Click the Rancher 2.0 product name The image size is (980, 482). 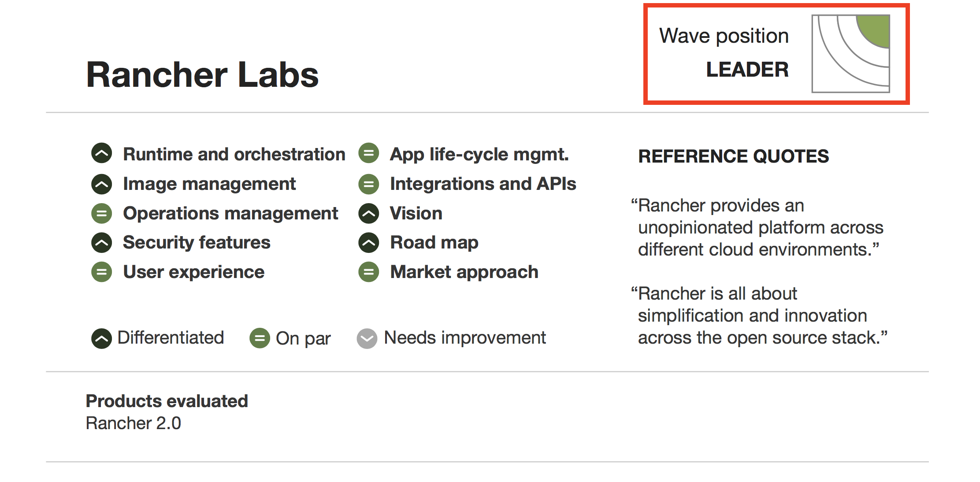click(x=134, y=423)
